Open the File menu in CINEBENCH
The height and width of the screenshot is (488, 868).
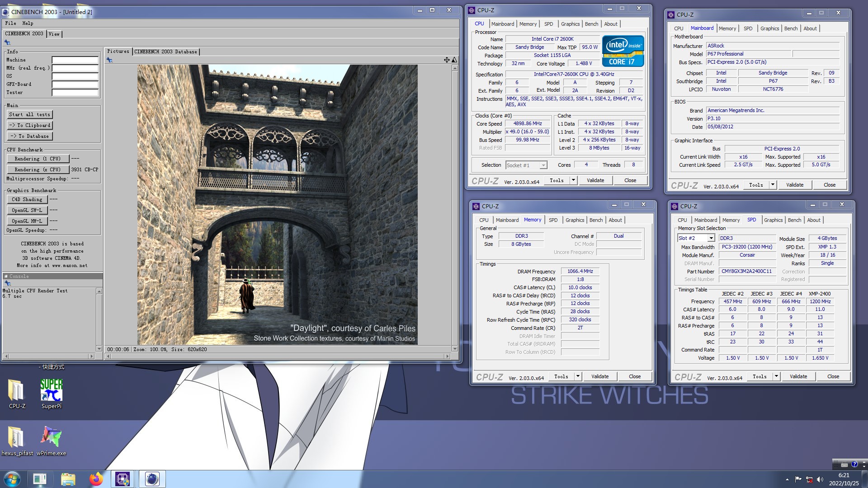click(x=10, y=23)
